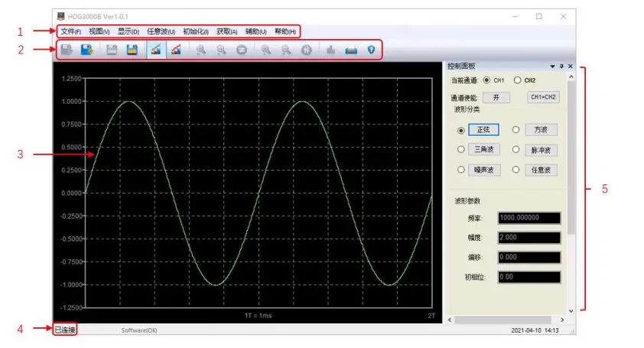Click the Software(OK) status bar text
The height and width of the screenshot is (348, 644).
point(139,330)
